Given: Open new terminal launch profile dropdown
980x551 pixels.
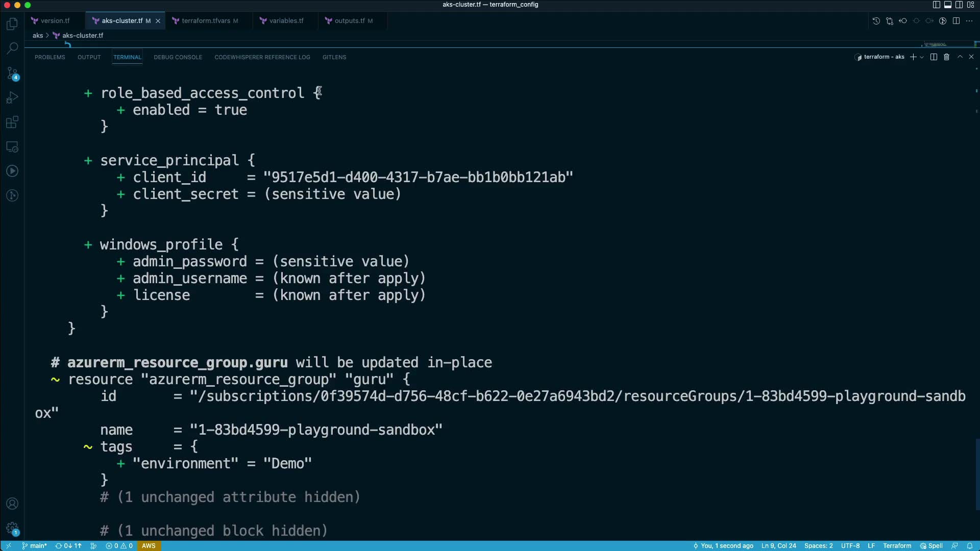Looking at the screenshot, I should click(922, 57).
